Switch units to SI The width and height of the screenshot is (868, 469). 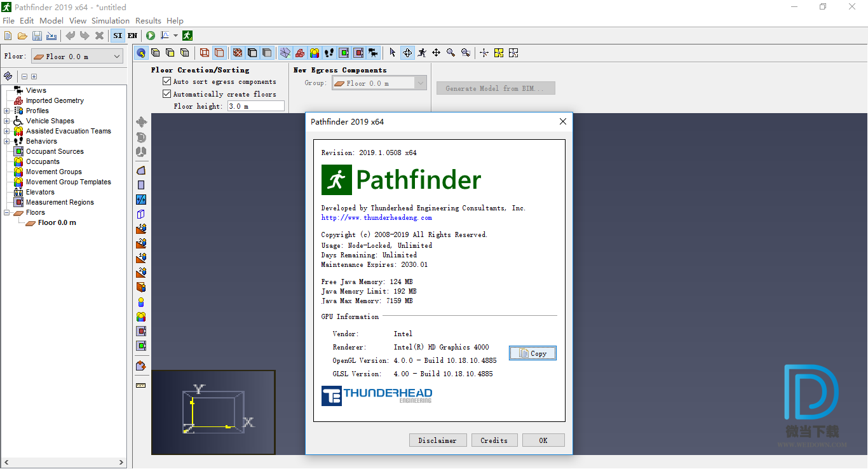click(118, 36)
